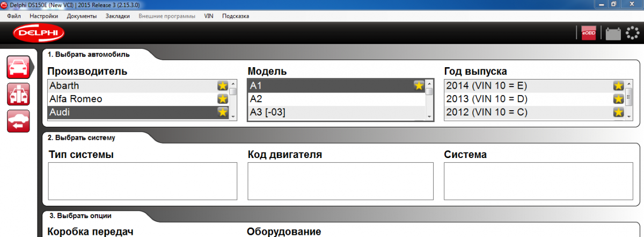Toggle favorite star for Abarth
This screenshot has height=237, width=644.
[223, 85]
